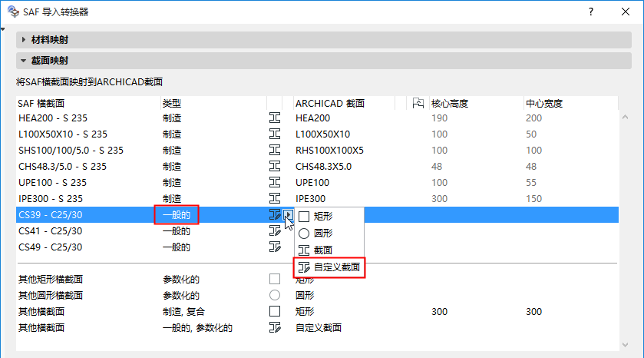Click the 核心高度 column header
Screen dimensions: 644x358
click(x=477, y=103)
